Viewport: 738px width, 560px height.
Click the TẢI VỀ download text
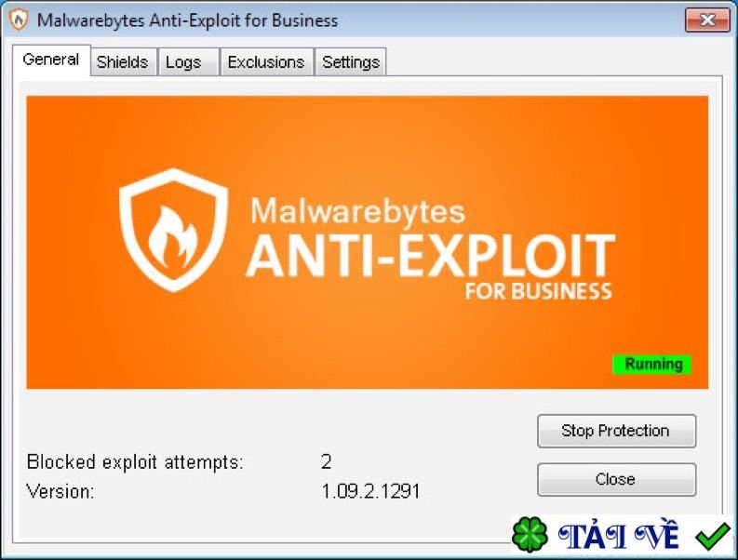tap(618, 535)
